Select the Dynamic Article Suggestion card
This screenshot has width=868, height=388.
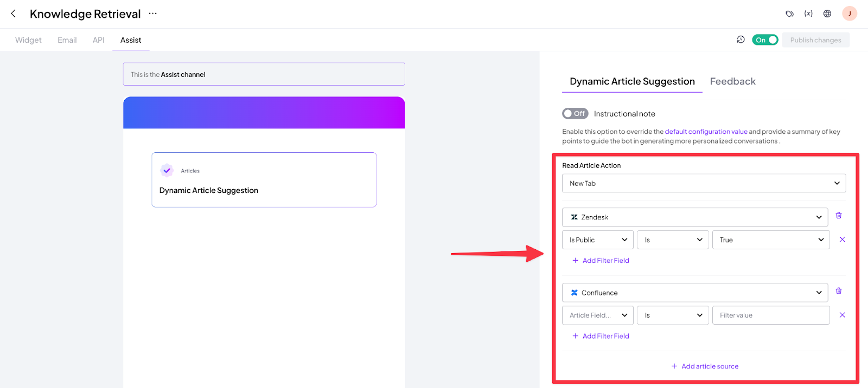pyautogui.click(x=264, y=180)
